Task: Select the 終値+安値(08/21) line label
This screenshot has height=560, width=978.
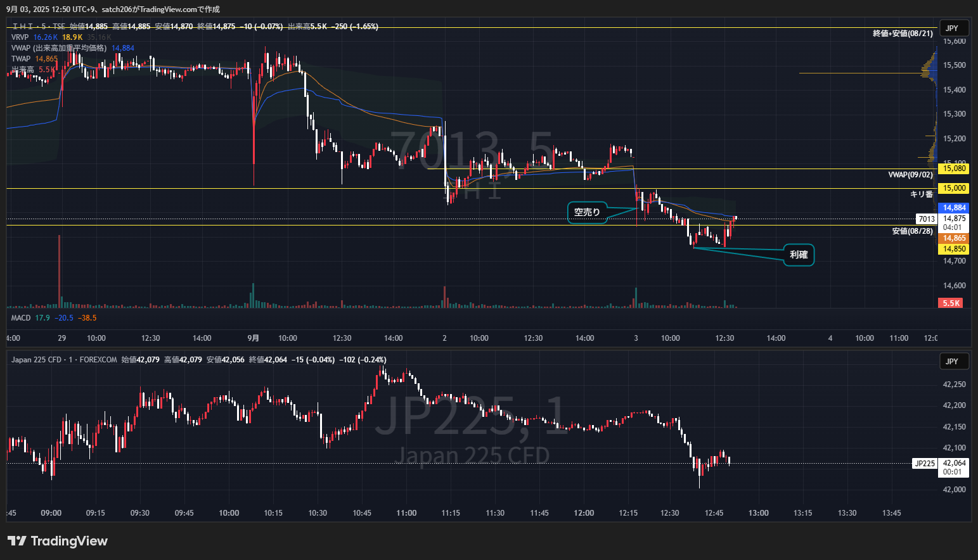Action: click(x=903, y=34)
